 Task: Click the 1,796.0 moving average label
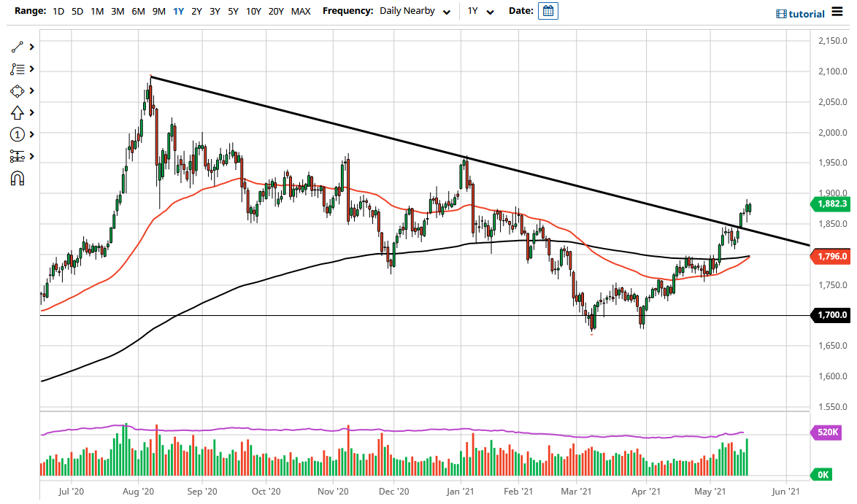[831, 256]
